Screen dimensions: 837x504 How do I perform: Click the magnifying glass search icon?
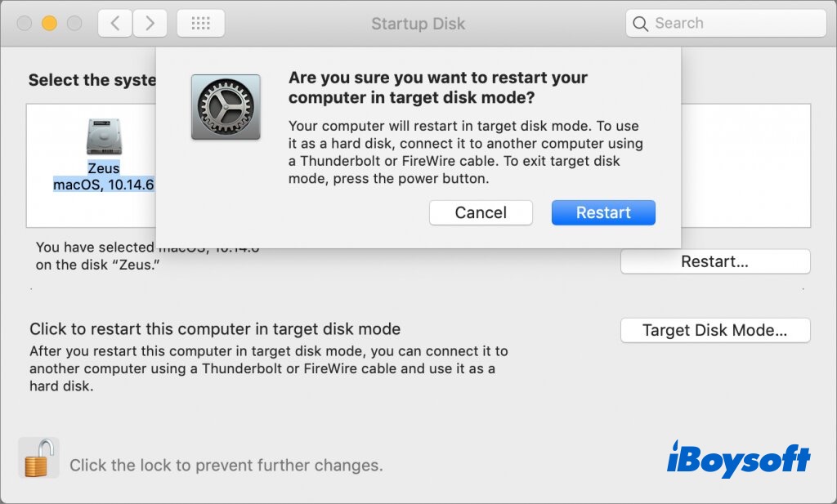pos(641,24)
